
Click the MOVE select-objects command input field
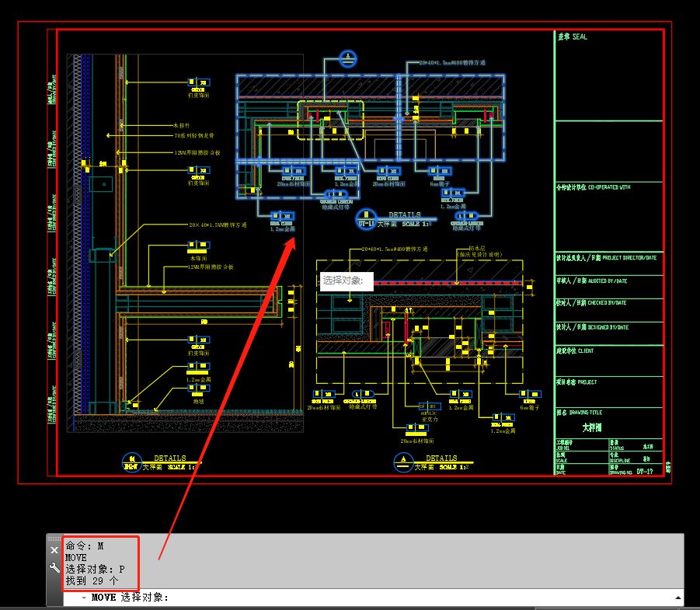pos(388,598)
